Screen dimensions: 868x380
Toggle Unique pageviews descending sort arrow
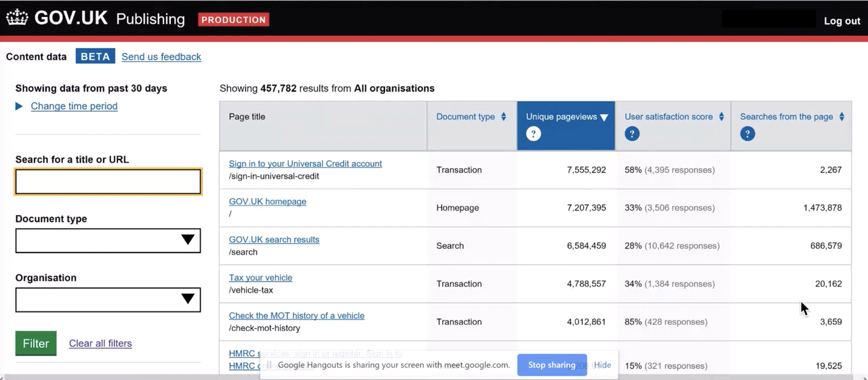coord(604,117)
